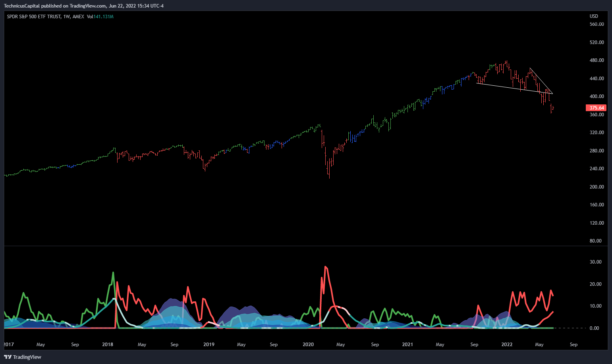612x364 pixels.
Task: Click the 400.00 price axis label
Action: (597, 96)
